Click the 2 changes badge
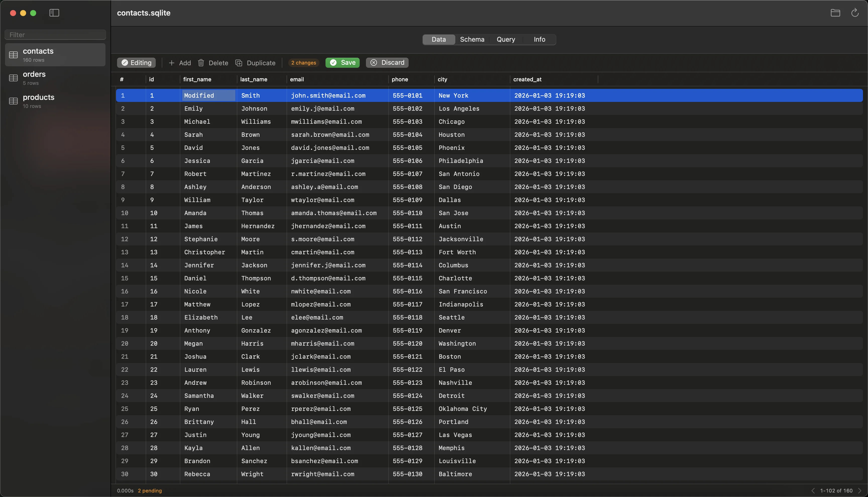The image size is (868, 497). click(303, 63)
